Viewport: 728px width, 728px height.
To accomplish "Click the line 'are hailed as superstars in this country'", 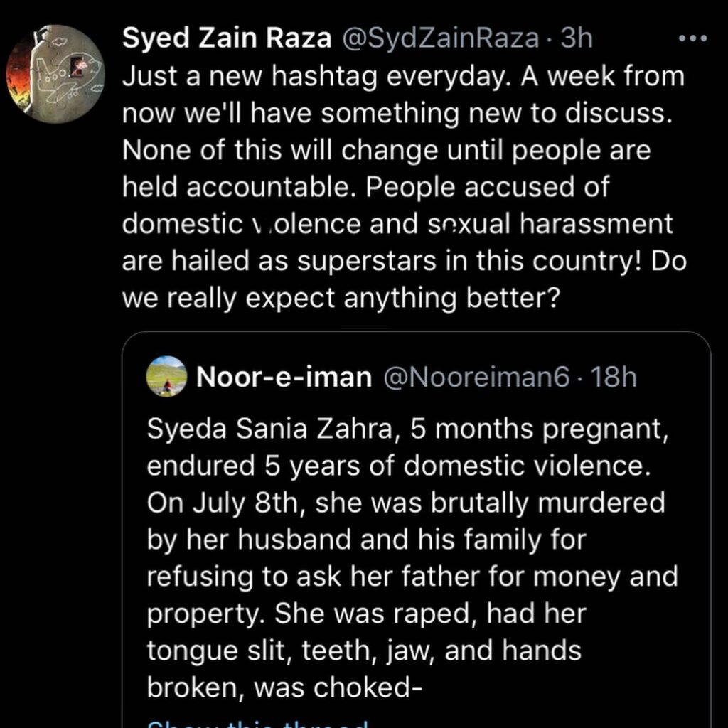I will (x=382, y=262).
